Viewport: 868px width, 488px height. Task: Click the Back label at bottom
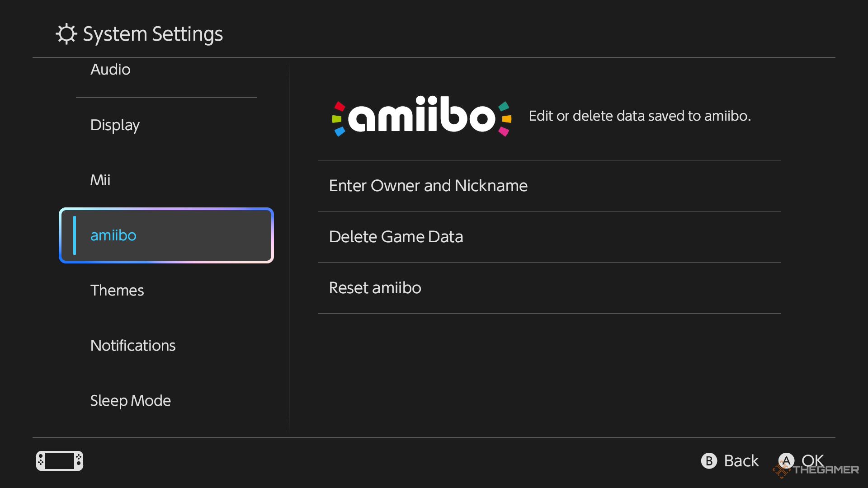coord(741,461)
